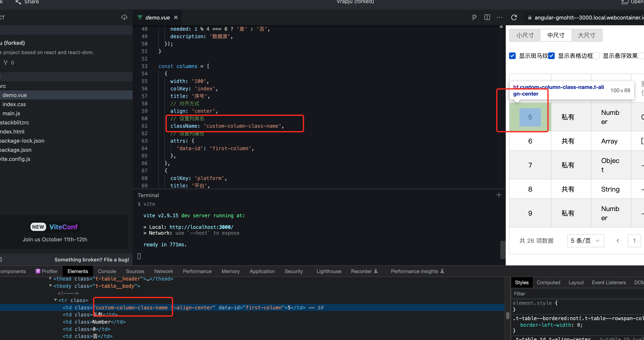Click the page number input showing 1
The height and width of the screenshot is (340, 644).
tap(634, 241)
